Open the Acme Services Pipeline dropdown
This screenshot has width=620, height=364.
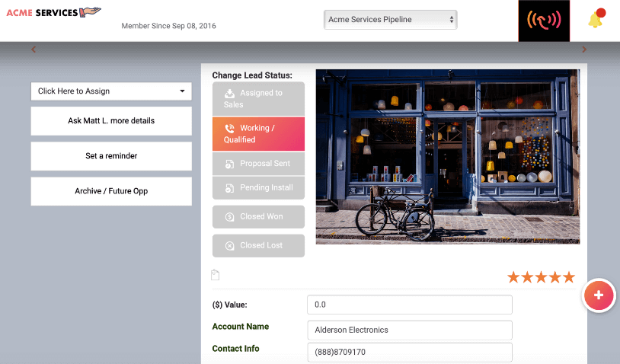(391, 20)
